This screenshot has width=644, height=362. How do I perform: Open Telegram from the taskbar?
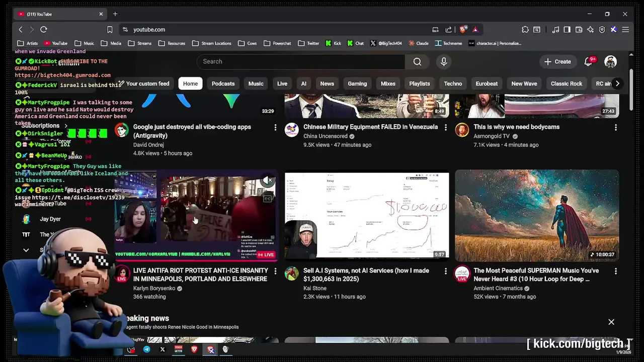[x=146, y=349]
